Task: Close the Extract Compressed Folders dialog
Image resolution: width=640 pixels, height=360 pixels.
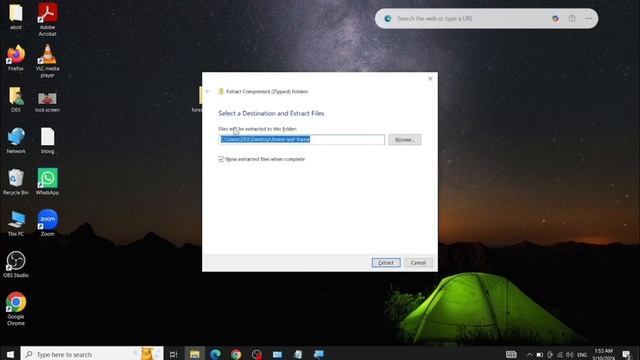Action: click(x=430, y=78)
